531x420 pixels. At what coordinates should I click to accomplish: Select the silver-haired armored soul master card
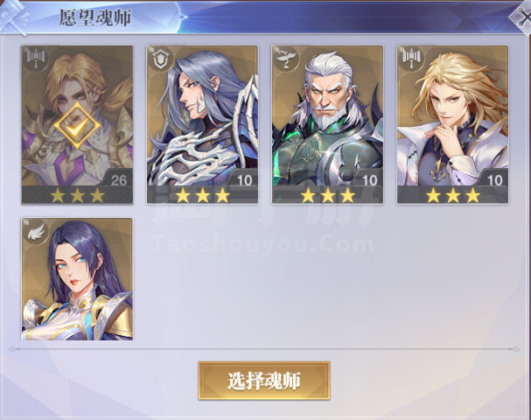202,124
